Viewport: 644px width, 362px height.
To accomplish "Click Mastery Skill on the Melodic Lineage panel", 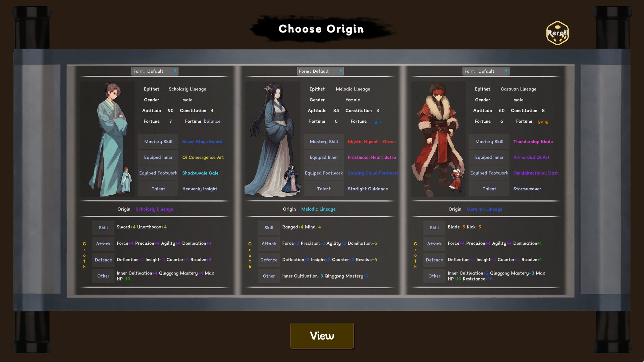I will pos(323,141).
